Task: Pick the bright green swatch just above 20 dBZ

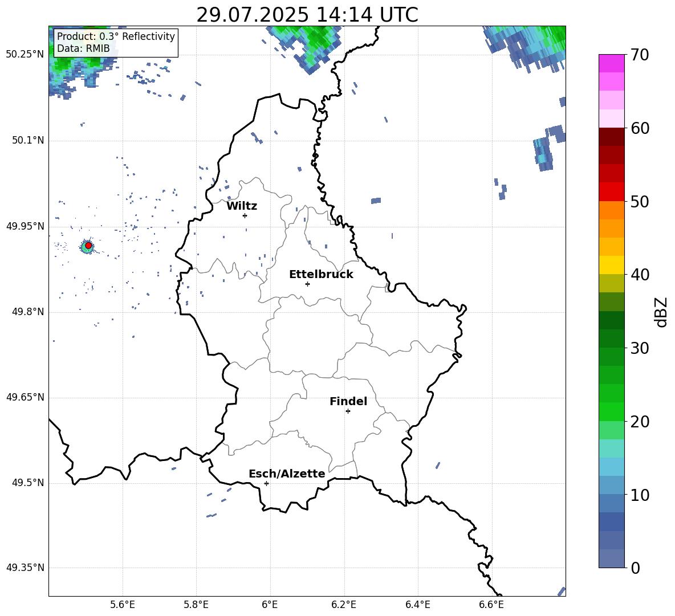Action: pyautogui.click(x=611, y=411)
